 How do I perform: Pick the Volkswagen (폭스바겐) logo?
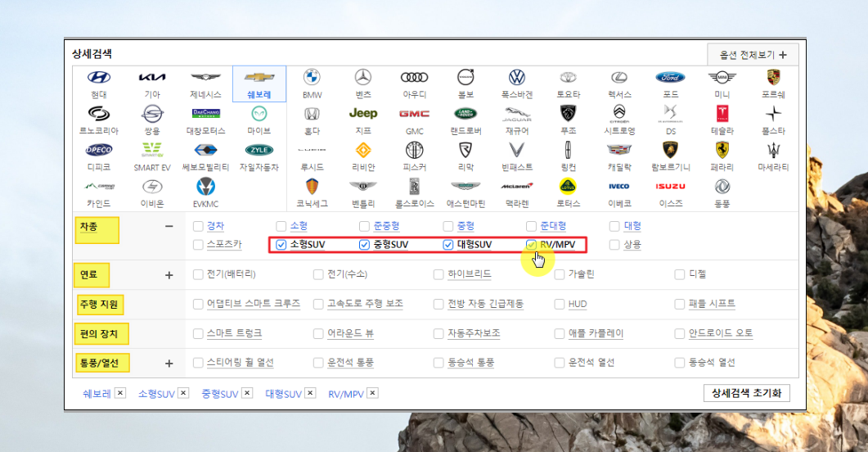click(517, 77)
